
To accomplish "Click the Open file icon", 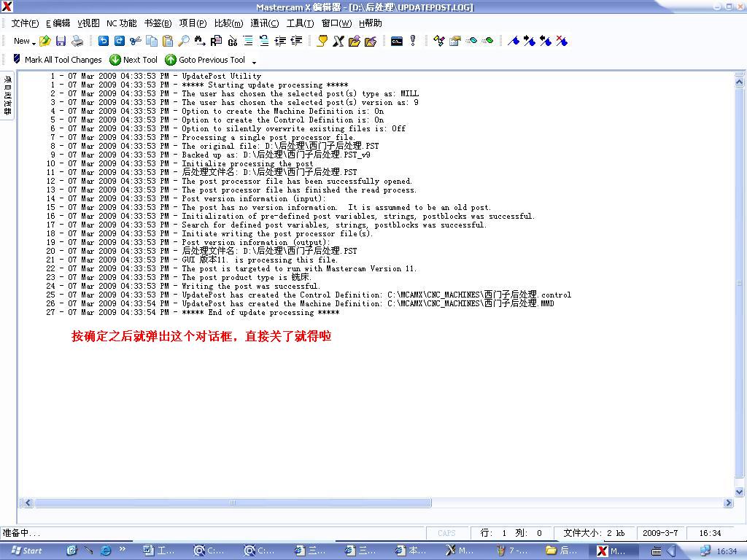I will 44,42.
